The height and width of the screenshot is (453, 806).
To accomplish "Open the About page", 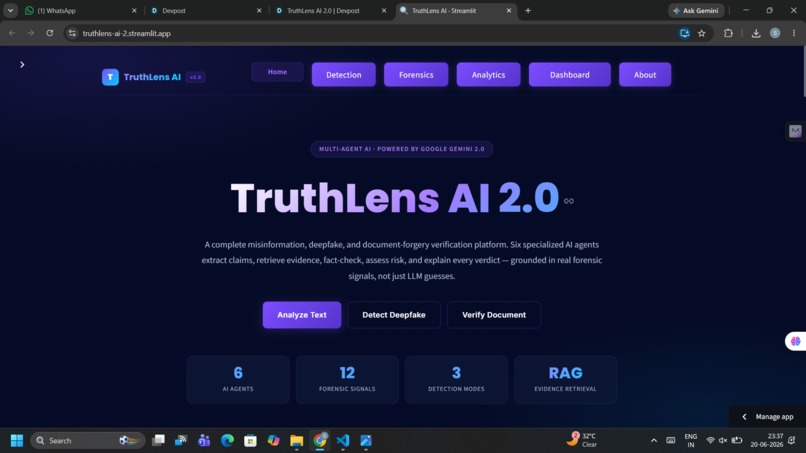I will tap(645, 75).
